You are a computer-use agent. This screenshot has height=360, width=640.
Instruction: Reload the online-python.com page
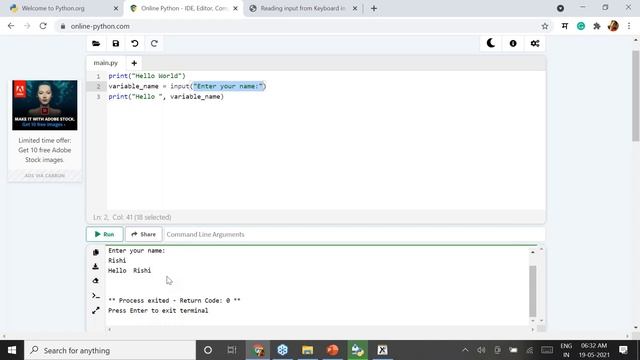click(43, 26)
